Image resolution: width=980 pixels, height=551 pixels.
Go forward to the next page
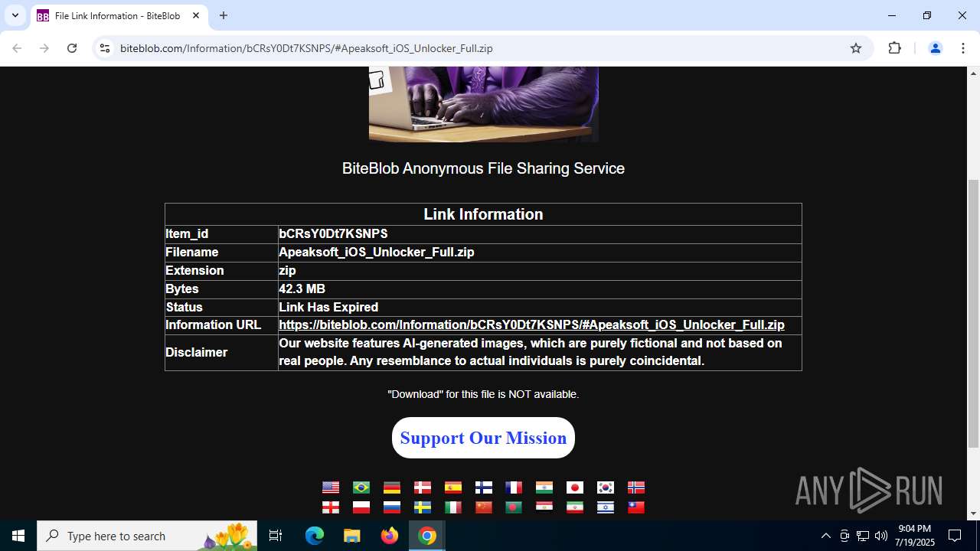(44, 48)
